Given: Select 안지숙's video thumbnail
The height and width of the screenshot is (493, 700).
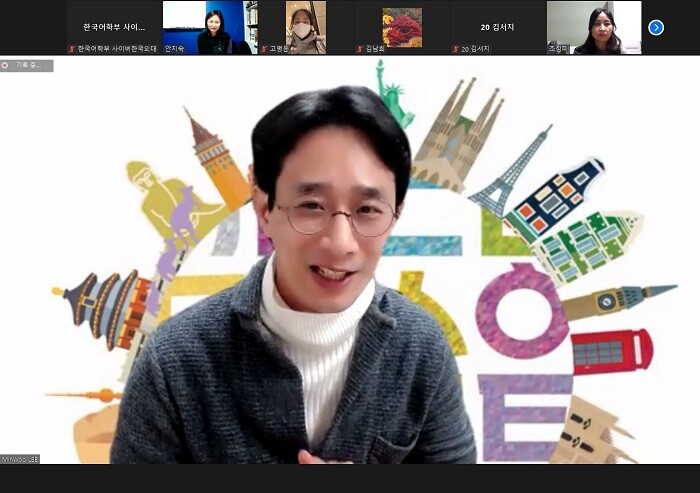Looking at the screenshot, I should 210,28.
